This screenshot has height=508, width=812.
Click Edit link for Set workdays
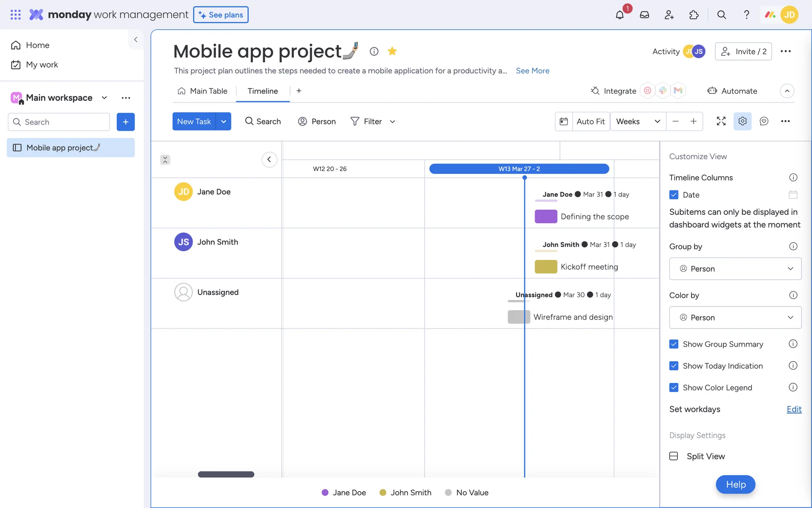[794, 409]
